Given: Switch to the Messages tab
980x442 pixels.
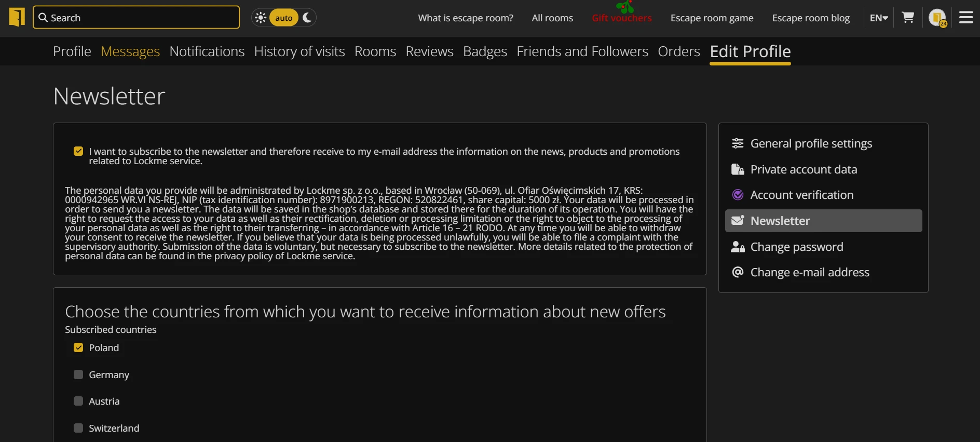Looking at the screenshot, I should (x=130, y=51).
